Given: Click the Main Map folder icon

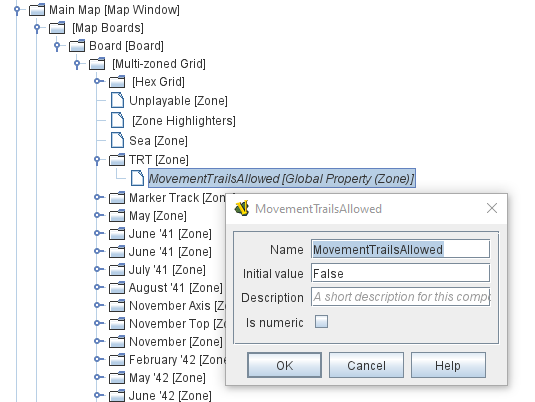Looking at the screenshot, I should [x=37, y=10].
